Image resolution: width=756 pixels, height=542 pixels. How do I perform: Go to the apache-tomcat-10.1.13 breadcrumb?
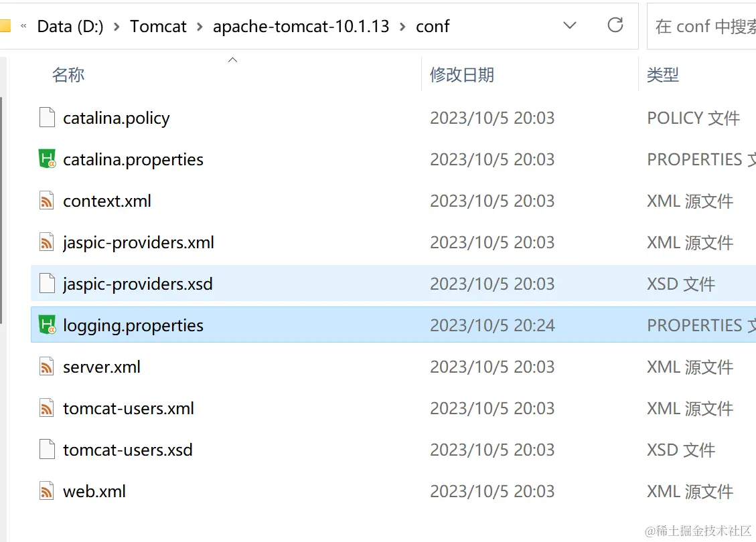click(x=301, y=26)
